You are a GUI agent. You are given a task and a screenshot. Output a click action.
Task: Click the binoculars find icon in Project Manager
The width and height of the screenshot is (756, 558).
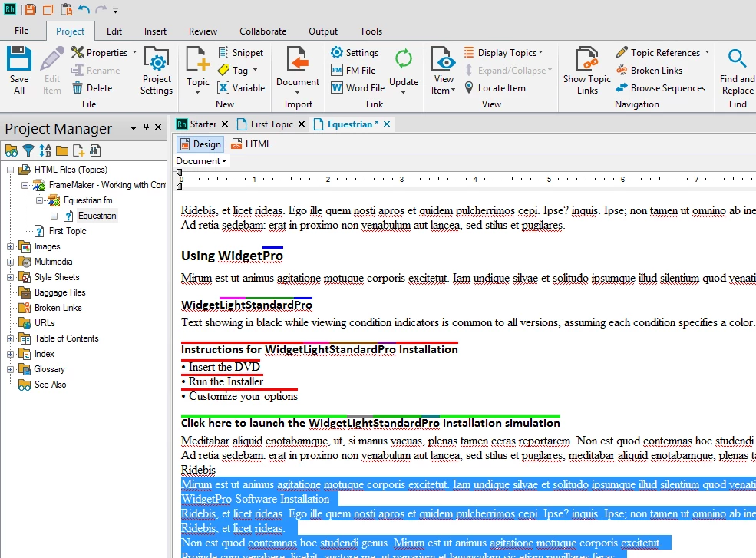95,150
